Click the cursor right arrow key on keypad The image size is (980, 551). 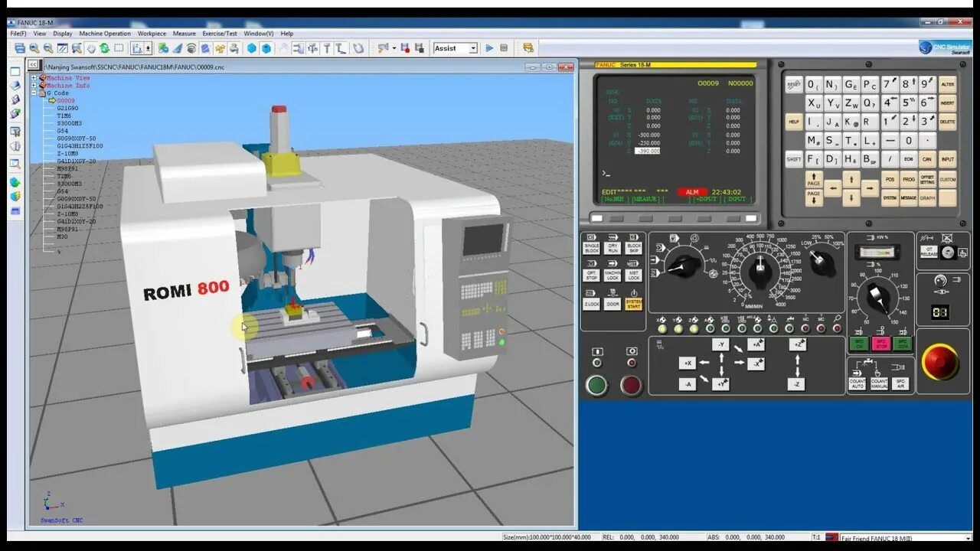[869, 188]
